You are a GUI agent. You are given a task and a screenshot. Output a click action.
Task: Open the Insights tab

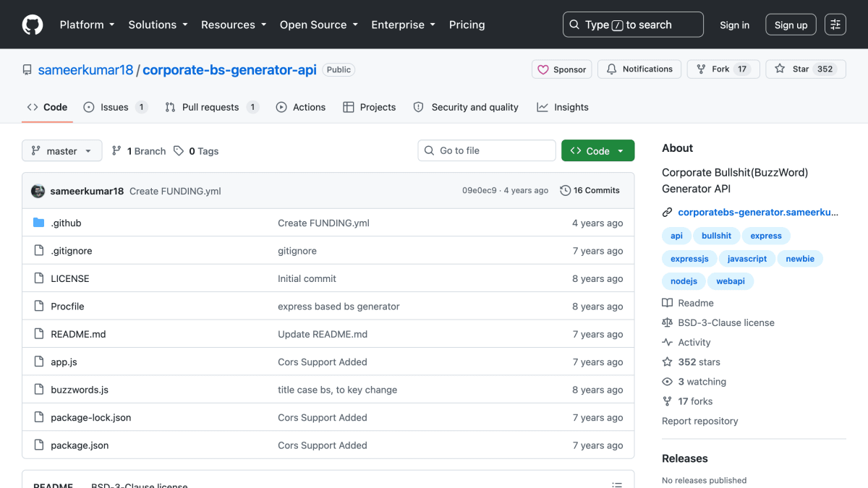563,107
